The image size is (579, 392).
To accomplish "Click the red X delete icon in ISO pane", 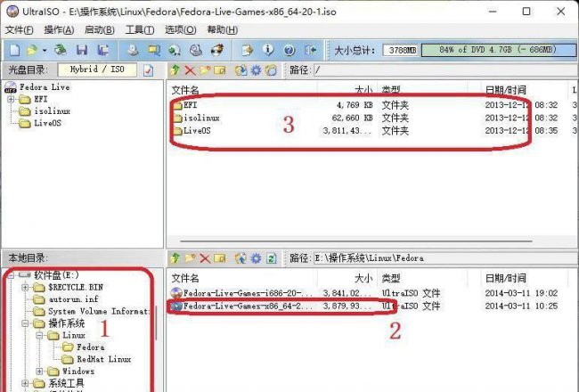I will click(x=190, y=69).
